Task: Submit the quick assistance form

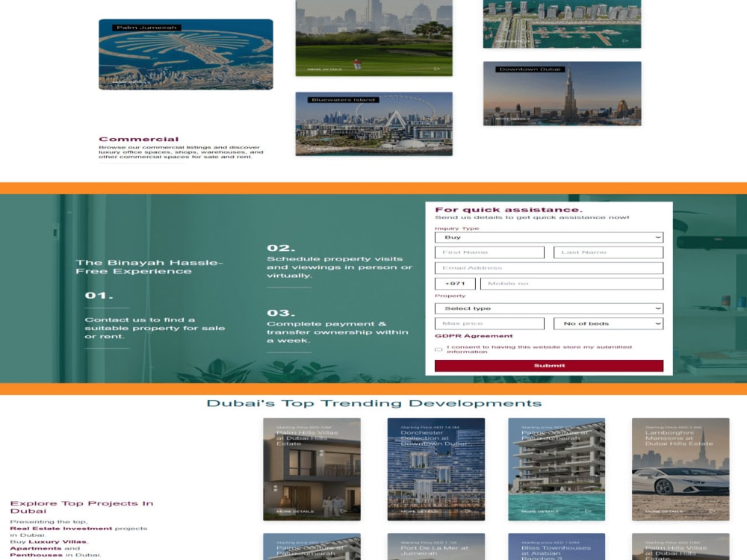Action: [549, 366]
